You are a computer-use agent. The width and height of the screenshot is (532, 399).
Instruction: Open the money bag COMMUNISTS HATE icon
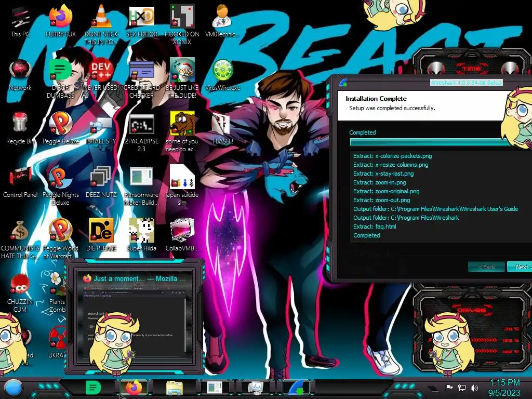pyautogui.click(x=20, y=239)
